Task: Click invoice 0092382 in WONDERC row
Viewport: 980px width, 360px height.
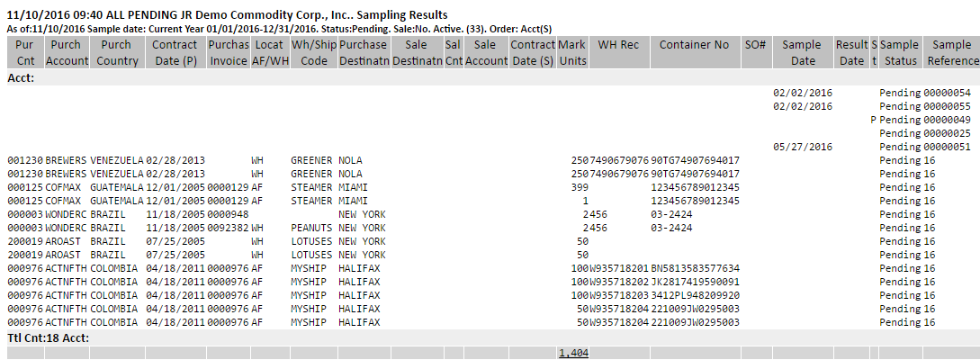Action: click(x=228, y=228)
